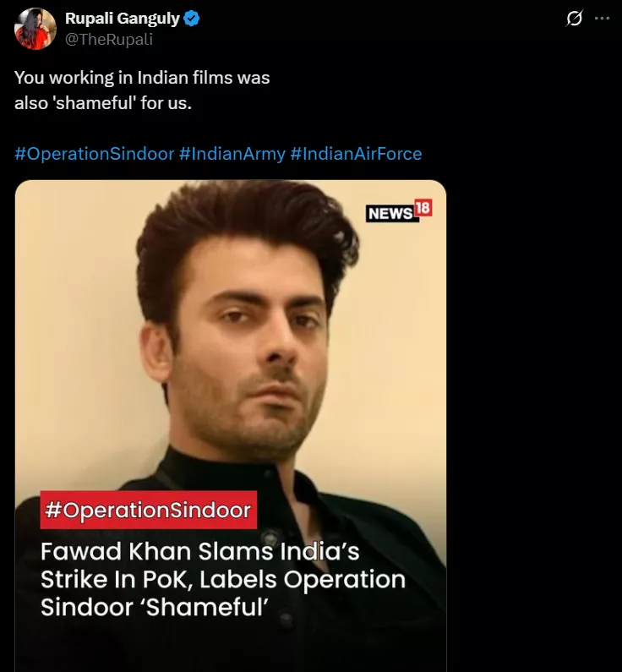The image size is (622, 672).
Task: Expand the attached news image
Action: [x=231, y=425]
